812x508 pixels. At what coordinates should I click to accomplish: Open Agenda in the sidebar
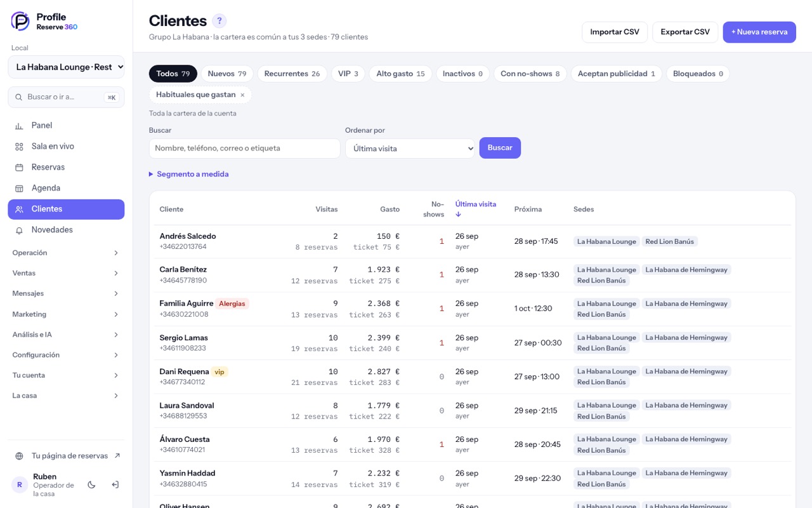66,189
